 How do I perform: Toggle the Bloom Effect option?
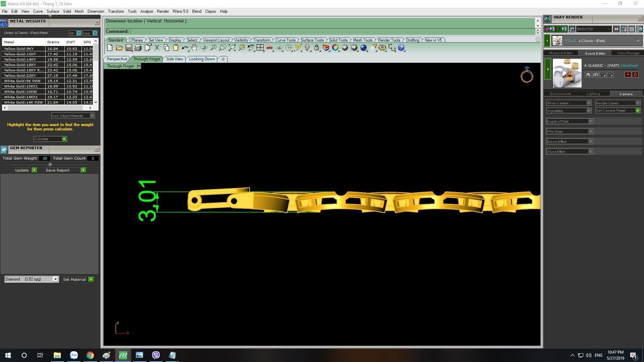[570, 141]
